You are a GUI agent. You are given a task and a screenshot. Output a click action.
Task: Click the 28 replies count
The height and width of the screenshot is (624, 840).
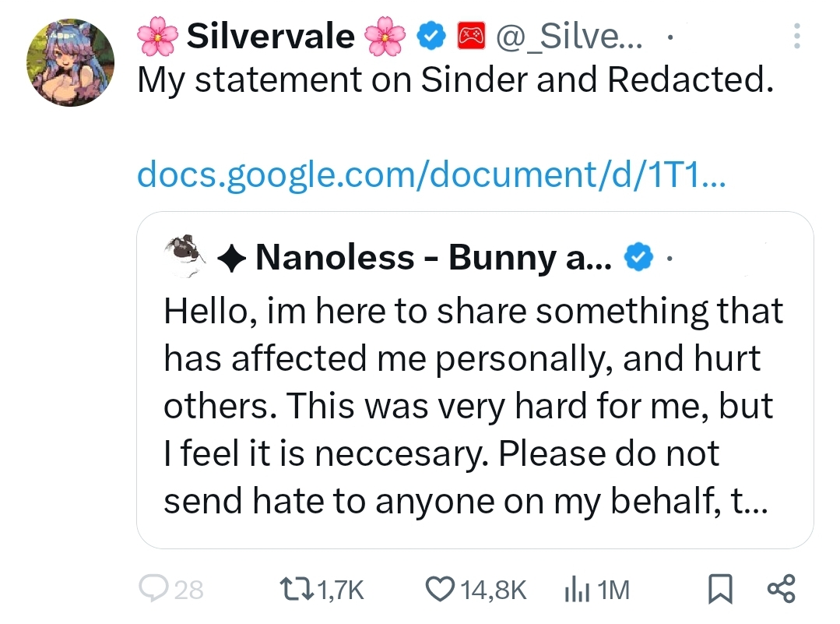coord(188,591)
